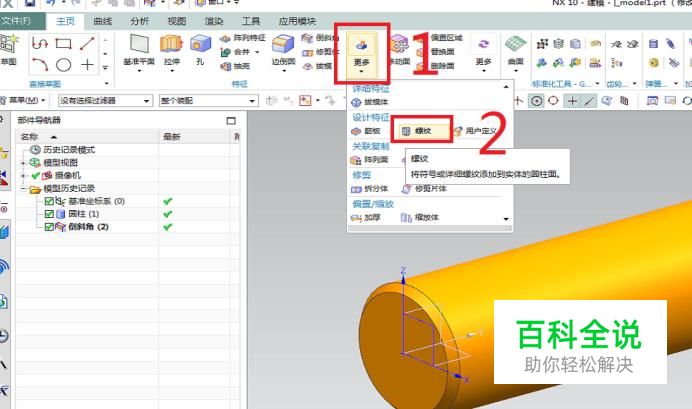
Task: Open the 没有选择过滤器 selection filter dropdown
Action: pyautogui.click(x=105, y=101)
